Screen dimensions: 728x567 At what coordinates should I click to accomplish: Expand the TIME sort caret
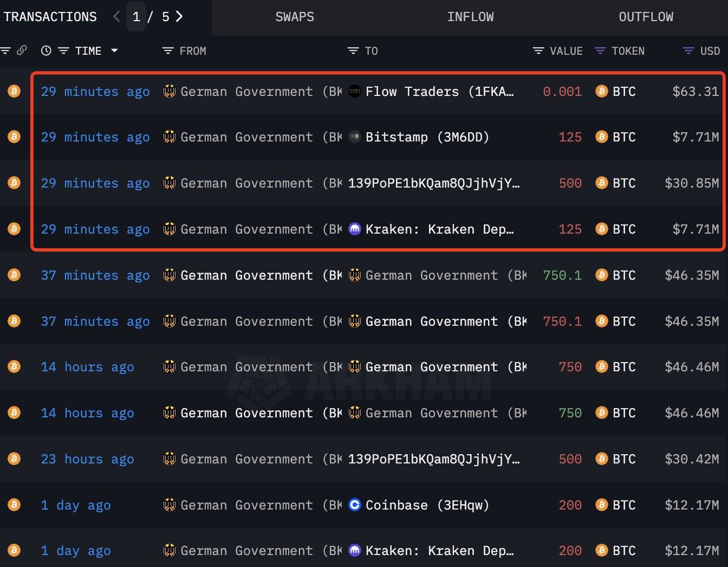(114, 50)
